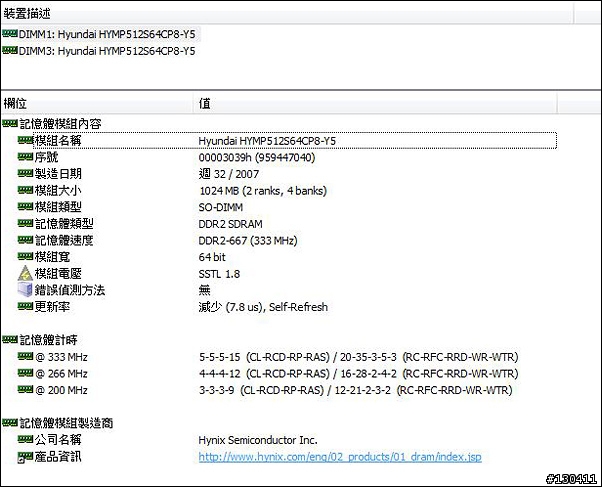
Task: Click the value 1024 MB (2 ranks, 4 banks)
Action: click(263, 190)
